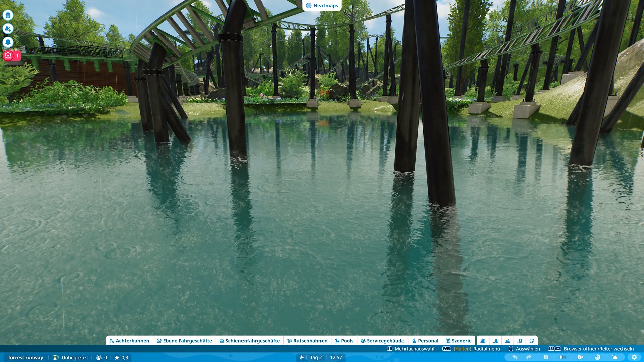The image size is (644, 362).
Task: Select the paths tool icon
Action: click(483, 341)
